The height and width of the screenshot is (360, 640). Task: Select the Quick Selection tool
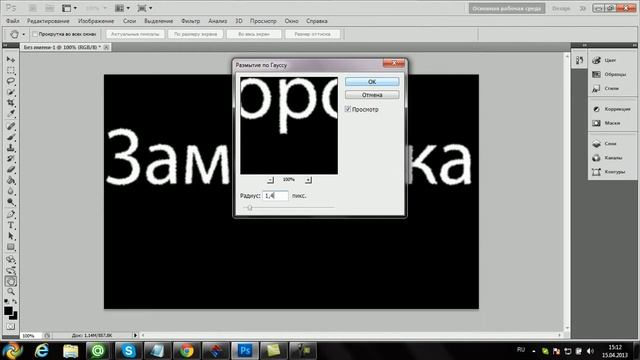click(11, 92)
